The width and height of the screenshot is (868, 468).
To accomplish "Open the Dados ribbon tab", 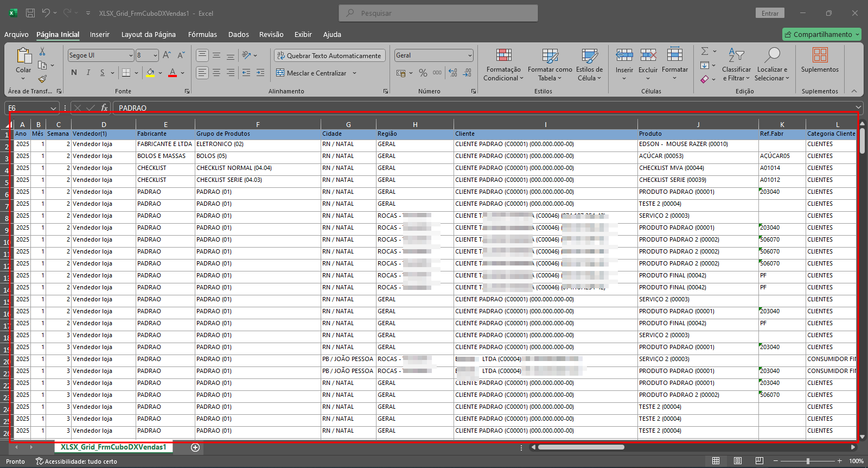I will tap(239, 34).
